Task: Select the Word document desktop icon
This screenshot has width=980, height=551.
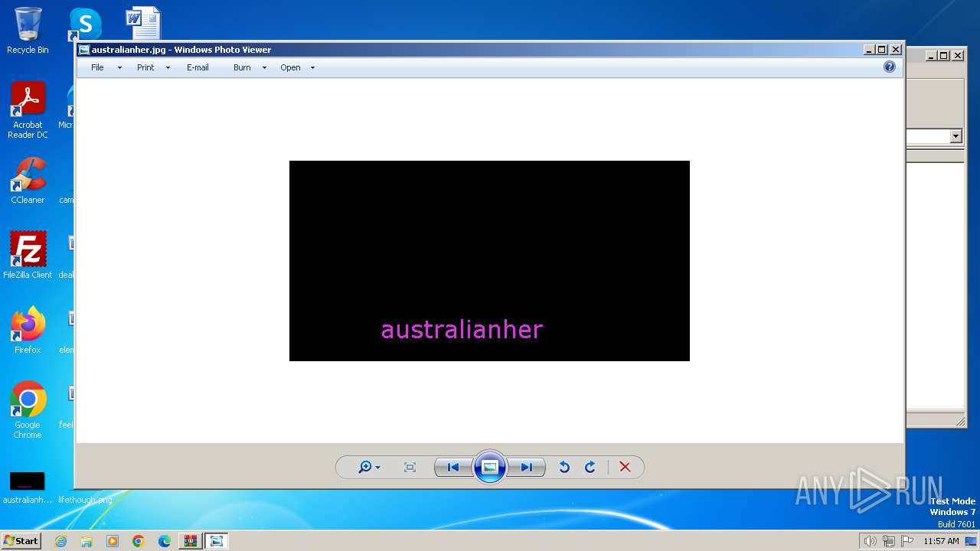Action: (x=143, y=23)
